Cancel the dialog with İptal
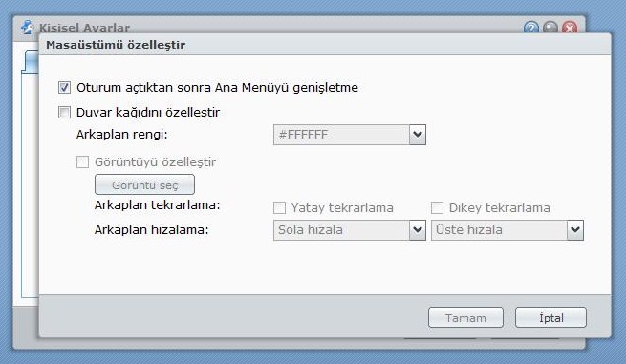Viewport: 626px width, 364px height. coord(550,318)
